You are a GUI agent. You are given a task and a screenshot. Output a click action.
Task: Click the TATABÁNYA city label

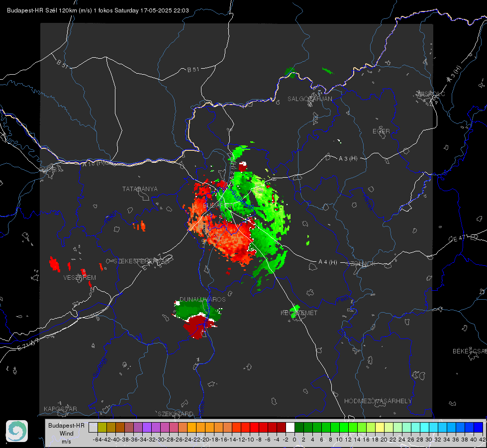[140, 189]
